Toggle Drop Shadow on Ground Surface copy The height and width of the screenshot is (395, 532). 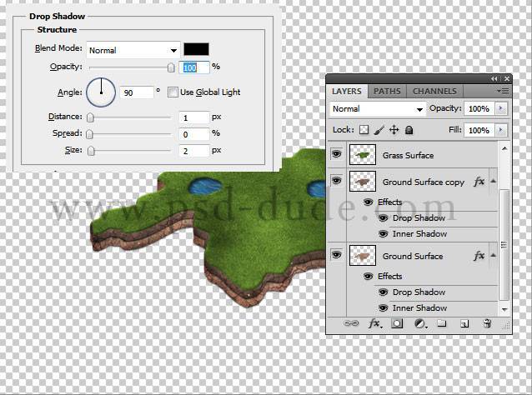click(383, 217)
